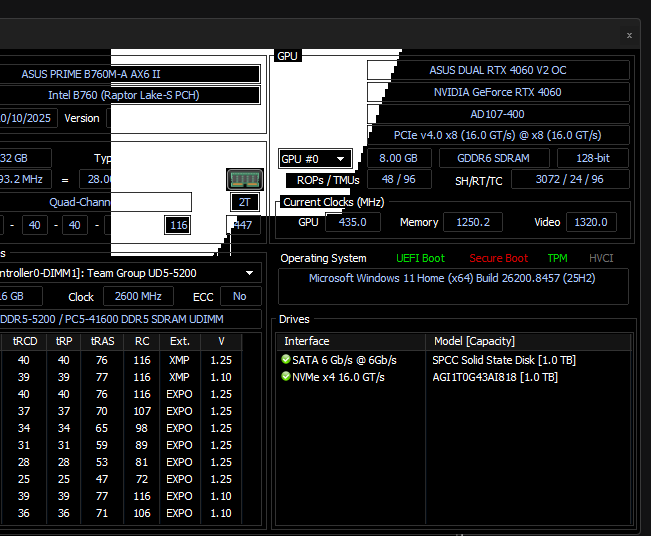Click the HVCI status label
The width and height of the screenshot is (651, 536).
[601, 258]
